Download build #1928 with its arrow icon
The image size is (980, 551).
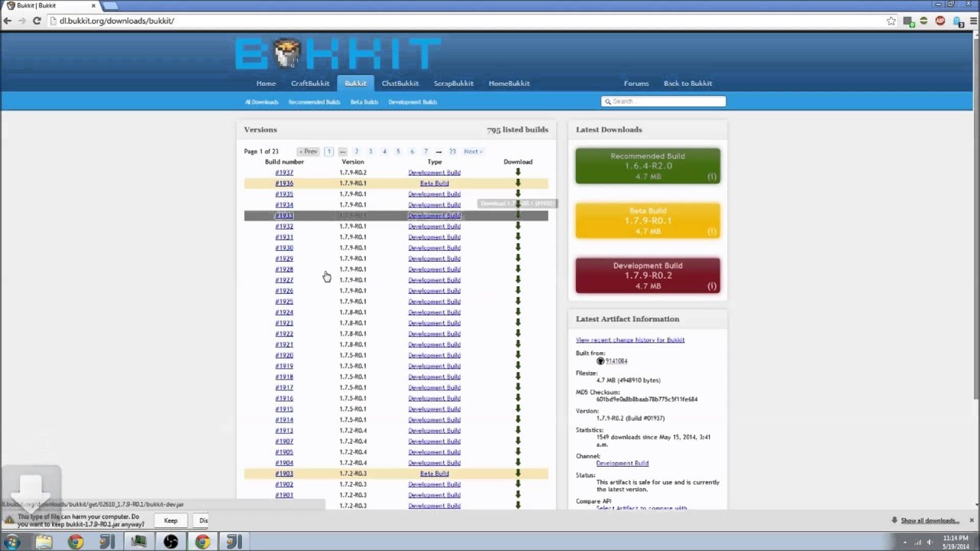click(x=518, y=269)
